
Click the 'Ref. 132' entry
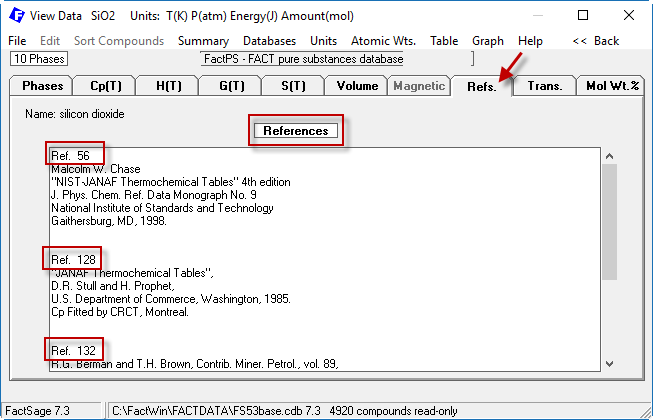pyautogui.click(x=73, y=350)
